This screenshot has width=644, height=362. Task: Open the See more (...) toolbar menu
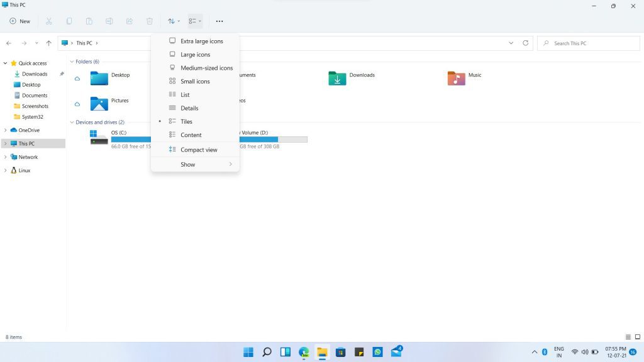[219, 21]
